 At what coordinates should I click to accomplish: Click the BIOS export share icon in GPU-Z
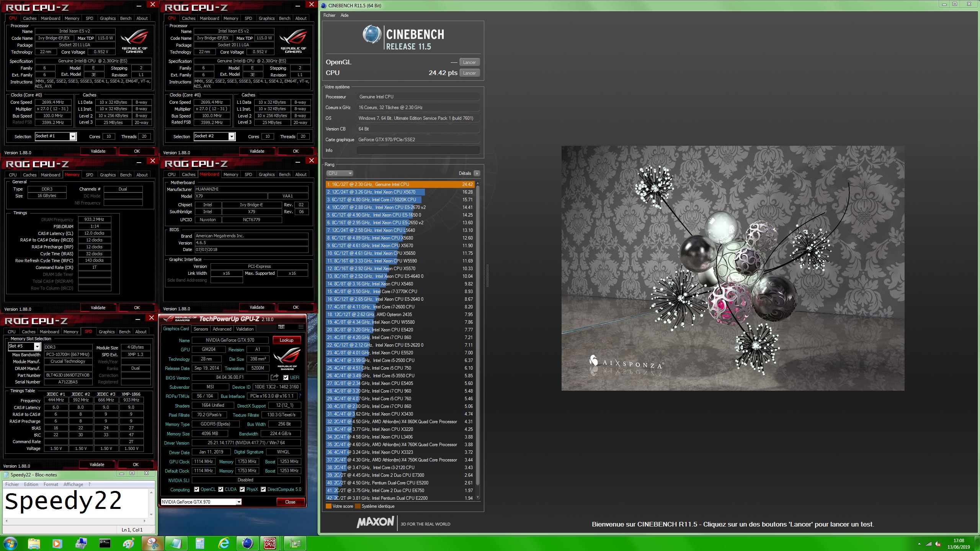[x=274, y=377]
